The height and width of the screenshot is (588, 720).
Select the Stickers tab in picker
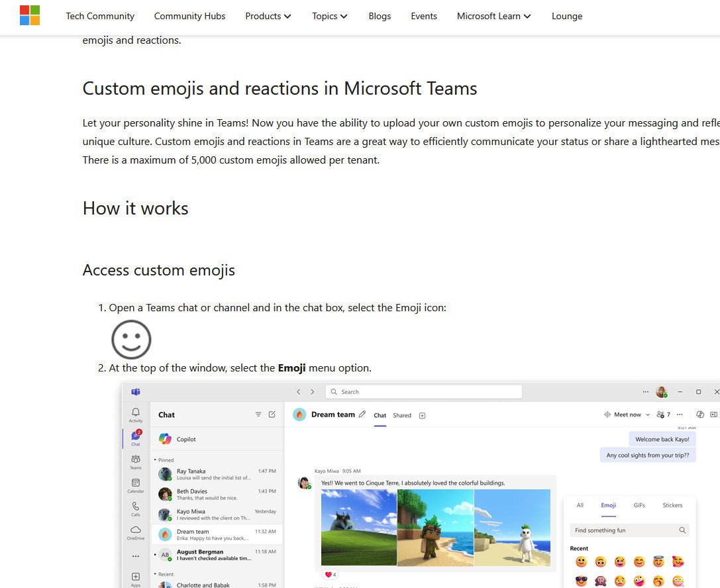(672, 505)
